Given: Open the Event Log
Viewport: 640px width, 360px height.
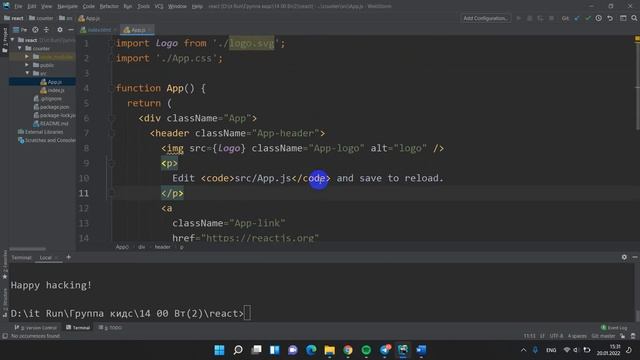Looking at the screenshot, I should coord(614,327).
